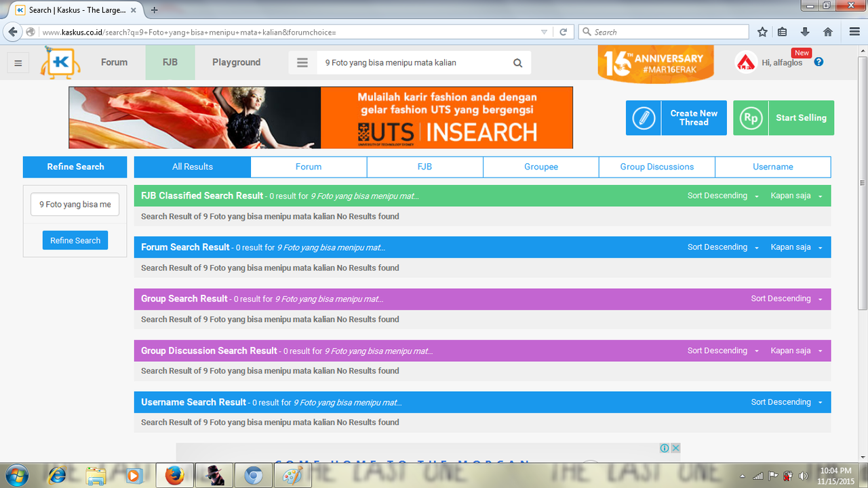Click the Firefox back arrow button
The width and height of the screenshot is (868, 488).
[x=12, y=32]
